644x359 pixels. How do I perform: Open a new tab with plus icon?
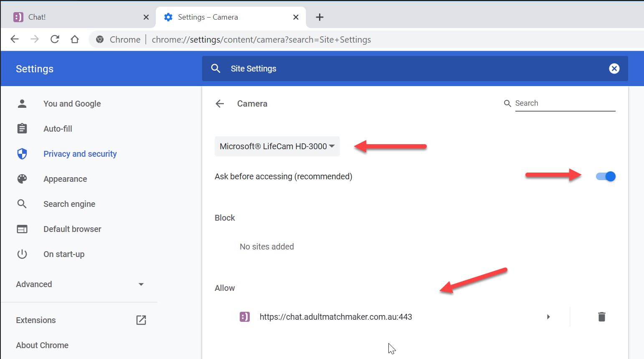319,17
